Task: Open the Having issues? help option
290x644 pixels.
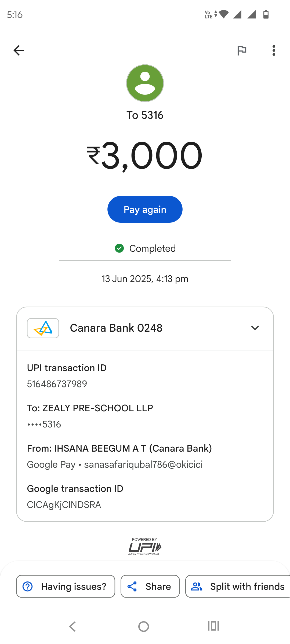Action: point(66,586)
